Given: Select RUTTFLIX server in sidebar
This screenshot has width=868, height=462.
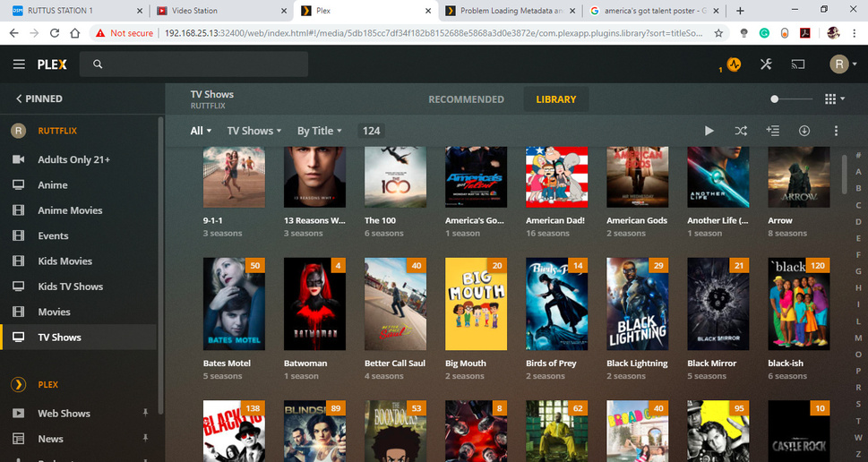Looking at the screenshot, I should coord(57,131).
